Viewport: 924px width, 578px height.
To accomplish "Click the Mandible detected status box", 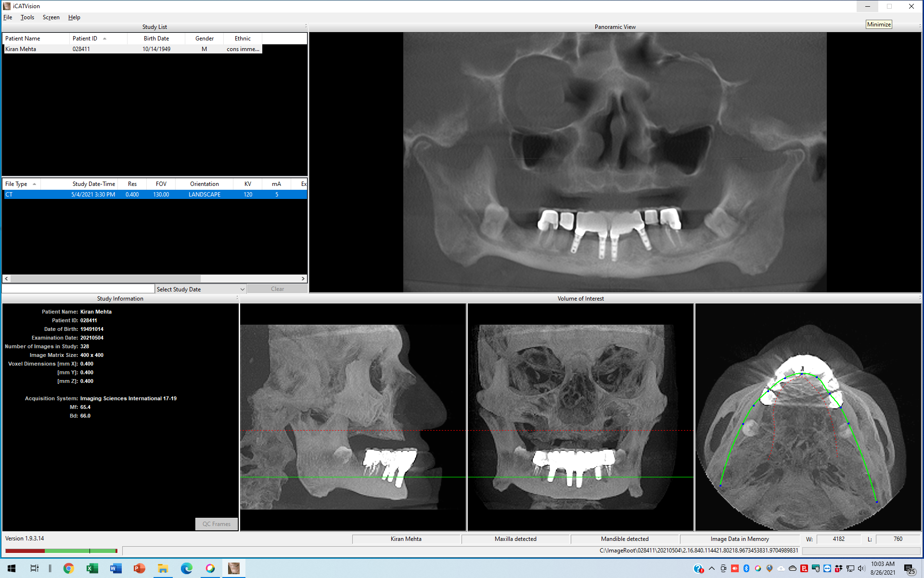I will (x=625, y=539).
